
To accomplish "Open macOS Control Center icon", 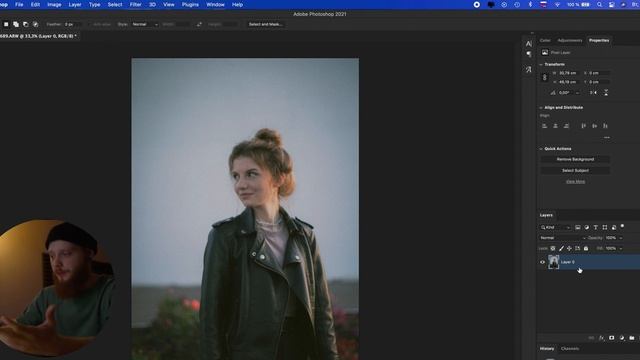I will pos(611,4).
